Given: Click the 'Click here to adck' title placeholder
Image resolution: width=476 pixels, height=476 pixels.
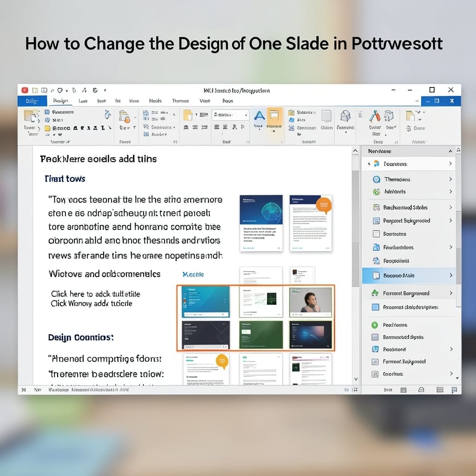Looking at the screenshot, I should [x=95, y=294].
